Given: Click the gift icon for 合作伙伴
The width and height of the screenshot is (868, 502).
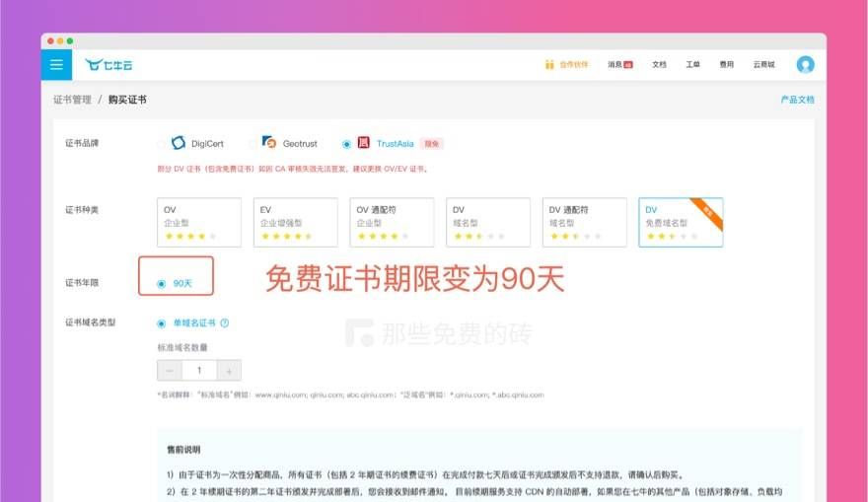Looking at the screenshot, I should click(549, 65).
